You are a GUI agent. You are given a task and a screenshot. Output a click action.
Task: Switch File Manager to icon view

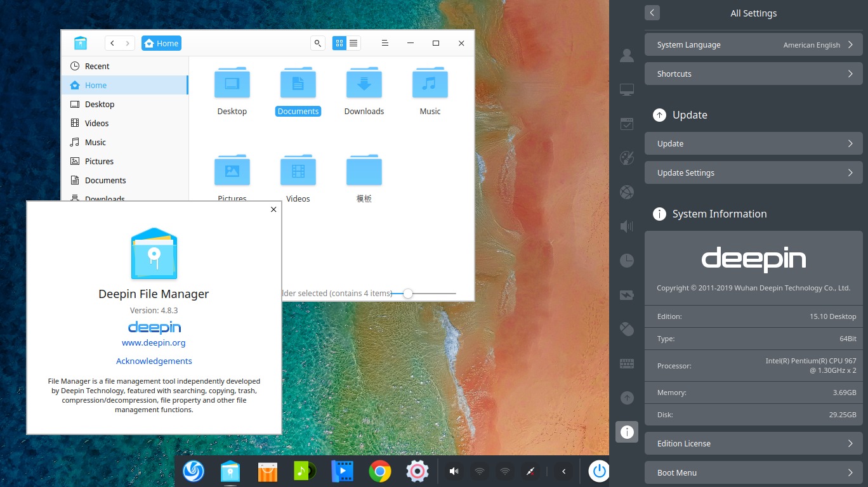click(339, 43)
